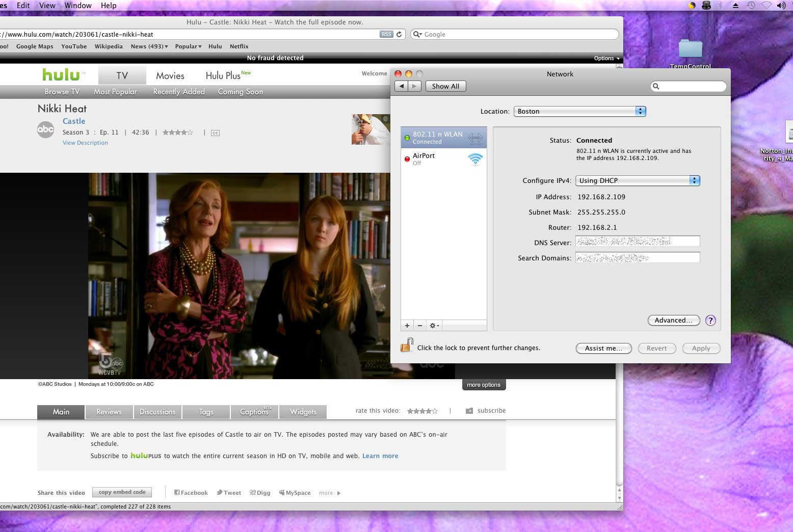Click the Network preferences search field

(x=688, y=86)
